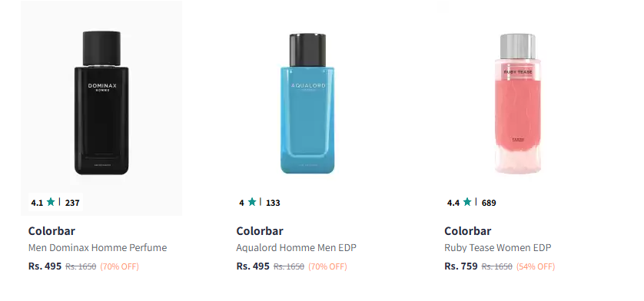
Task: Click the Rs. 759 price
Action: [x=461, y=266]
